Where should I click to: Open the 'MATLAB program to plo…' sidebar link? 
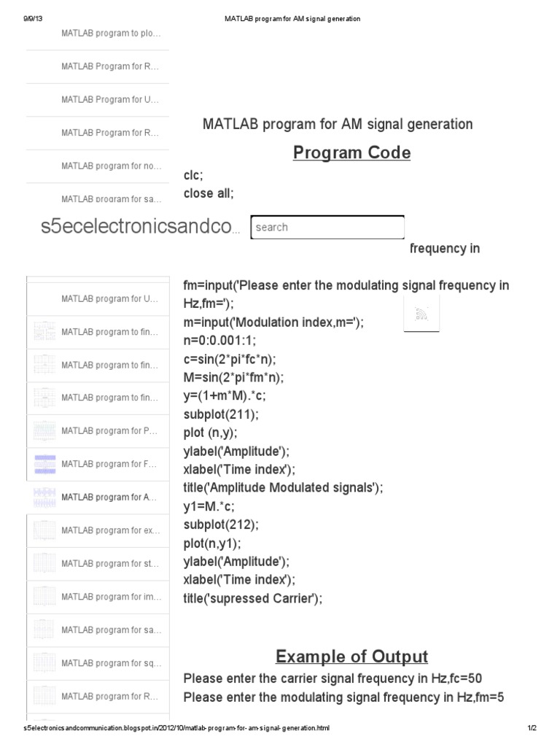111,34
